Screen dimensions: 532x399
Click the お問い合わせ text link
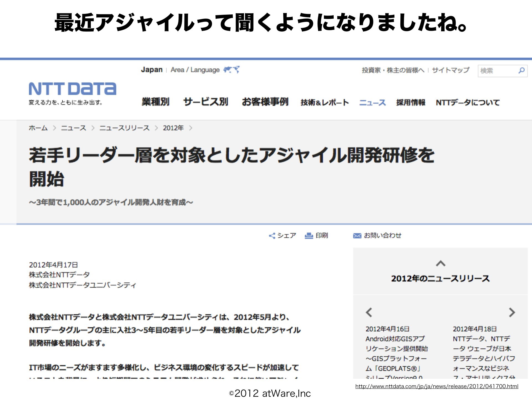382,236
